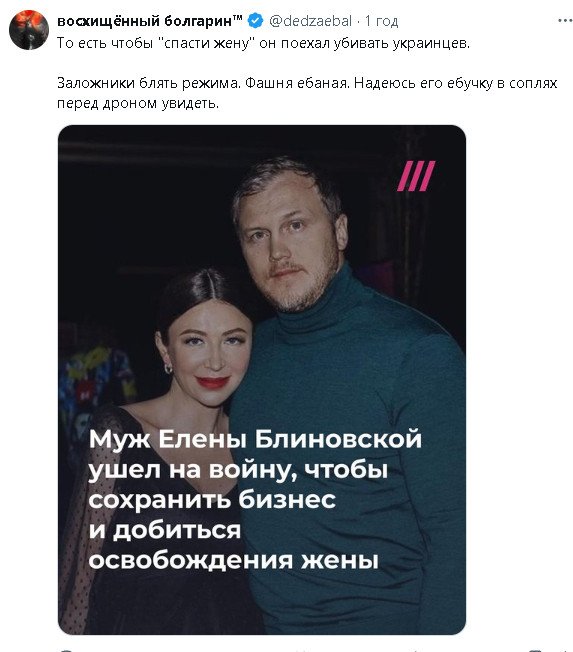The width and height of the screenshot is (573, 652).
Task: Open the author's round profile avatar
Action: click(x=29, y=30)
